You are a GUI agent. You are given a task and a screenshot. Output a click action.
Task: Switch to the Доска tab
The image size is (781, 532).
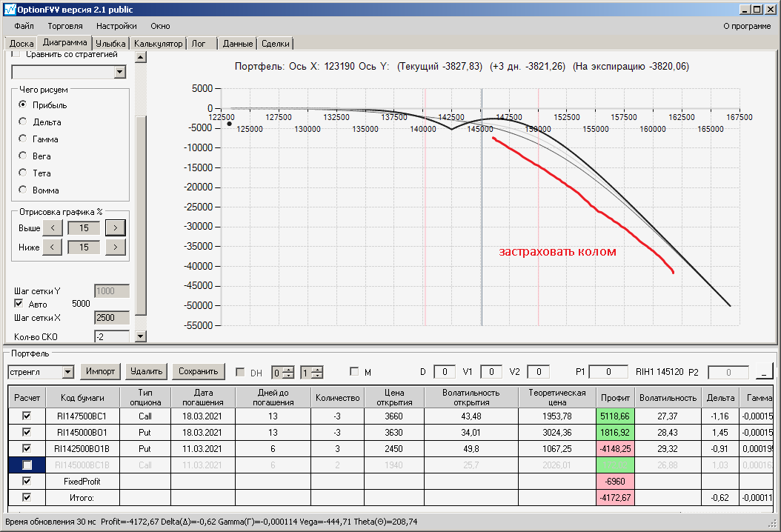[x=21, y=44]
